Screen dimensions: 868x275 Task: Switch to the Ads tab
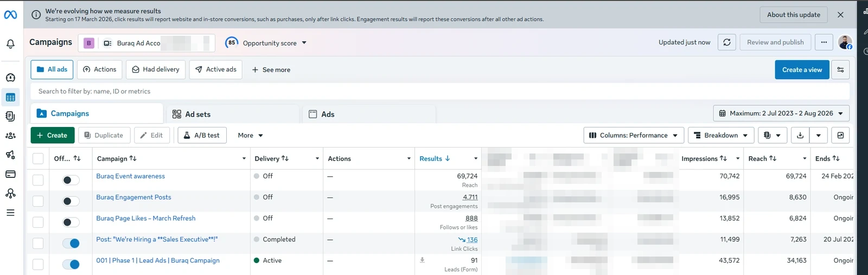click(369, 114)
